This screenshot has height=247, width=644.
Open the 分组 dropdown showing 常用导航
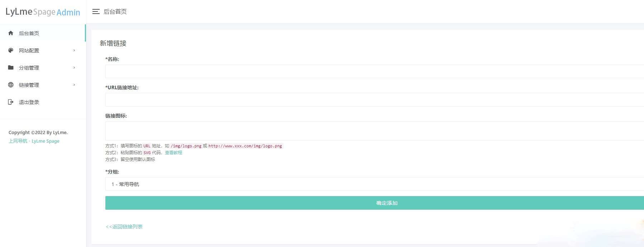375,184
